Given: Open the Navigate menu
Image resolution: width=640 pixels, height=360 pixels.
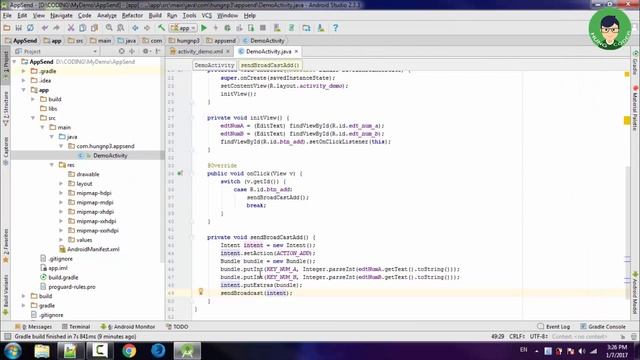Looking at the screenshot, I should (61, 16).
